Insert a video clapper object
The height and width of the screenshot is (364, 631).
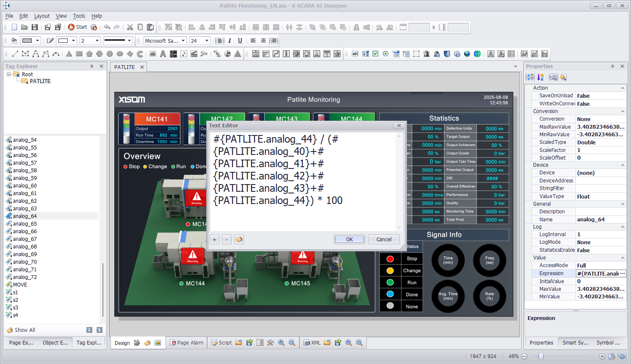coord(194,54)
